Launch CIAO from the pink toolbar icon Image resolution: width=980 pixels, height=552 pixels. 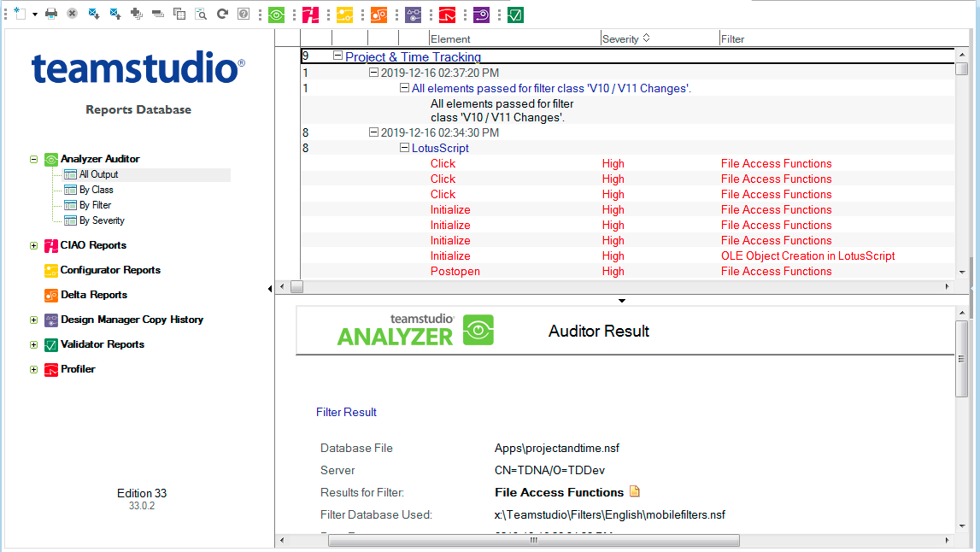pos(311,15)
